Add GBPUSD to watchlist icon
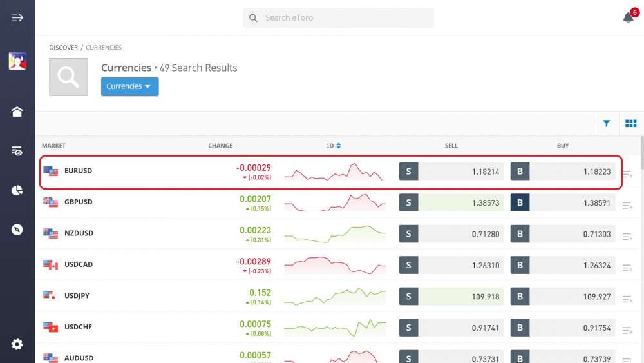Image resolution: width=644 pixels, height=363 pixels. point(627,205)
